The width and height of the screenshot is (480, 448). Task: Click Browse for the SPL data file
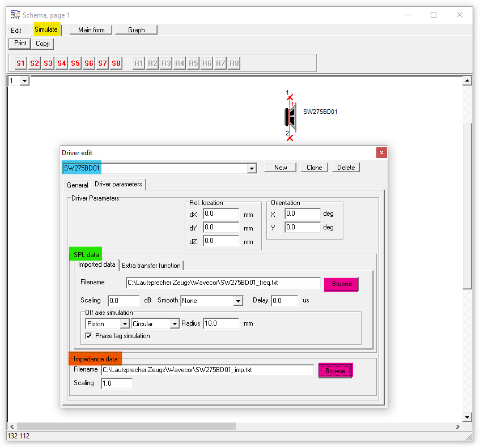341,284
